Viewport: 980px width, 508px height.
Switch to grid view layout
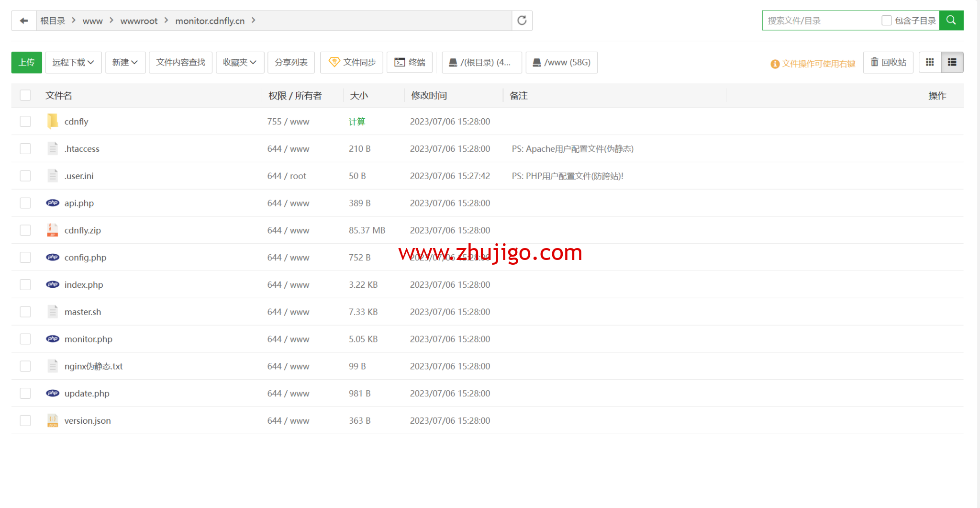(x=930, y=62)
